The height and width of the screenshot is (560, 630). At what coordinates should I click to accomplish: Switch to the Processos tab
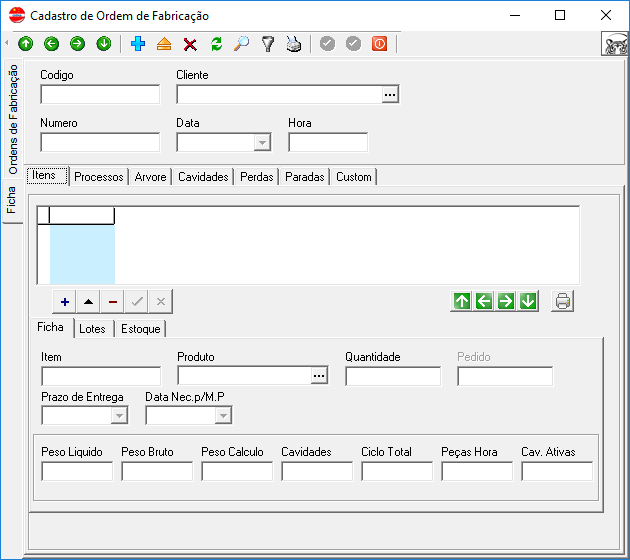coord(99,177)
